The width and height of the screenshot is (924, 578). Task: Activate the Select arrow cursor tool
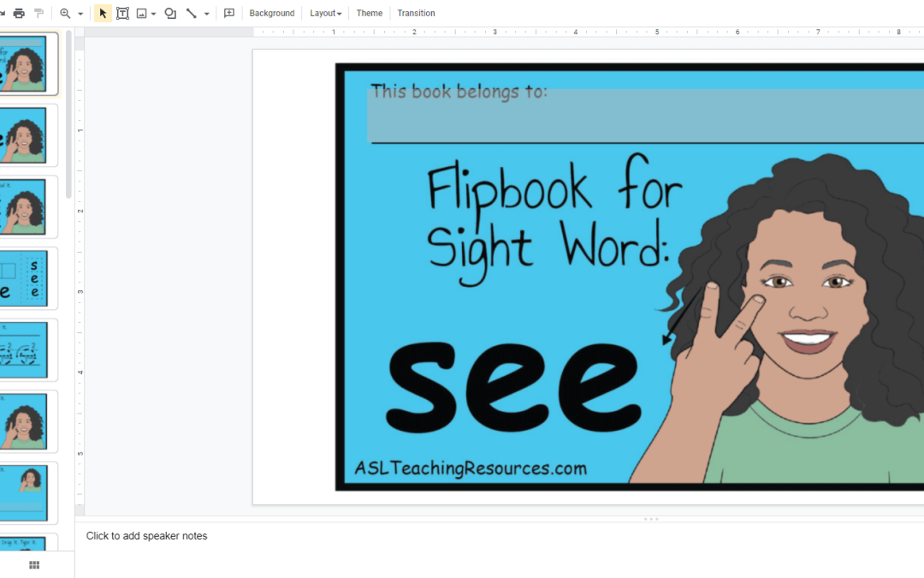[104, 13]
